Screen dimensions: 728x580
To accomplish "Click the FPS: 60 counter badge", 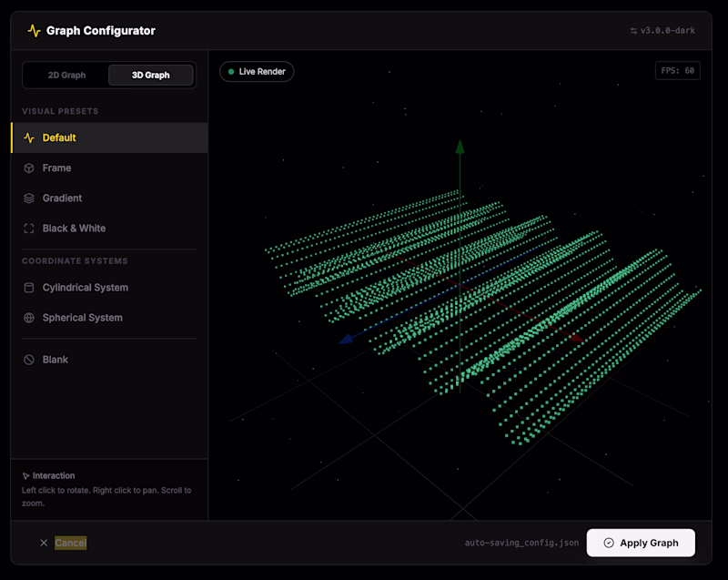I will pos(677,70).
